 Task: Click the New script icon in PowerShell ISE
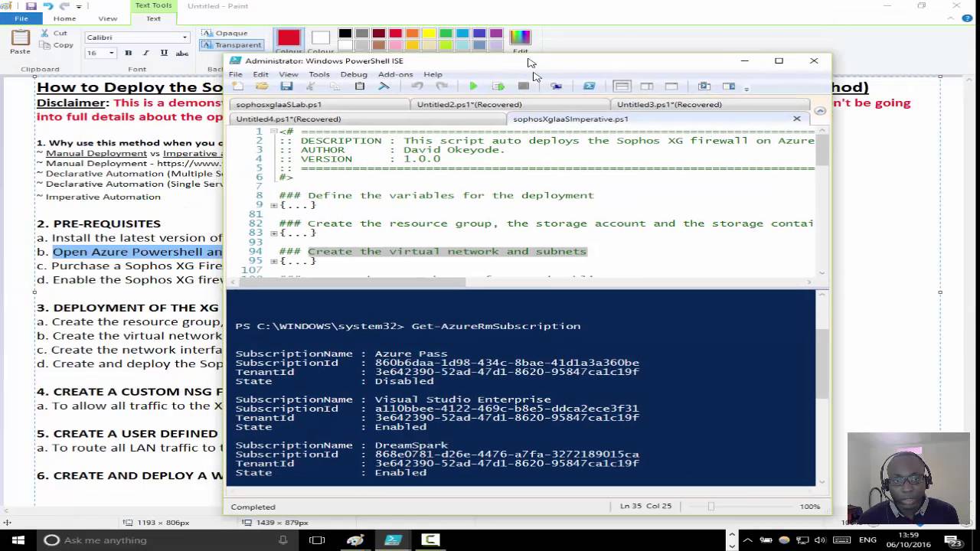(x=238, y=86)
